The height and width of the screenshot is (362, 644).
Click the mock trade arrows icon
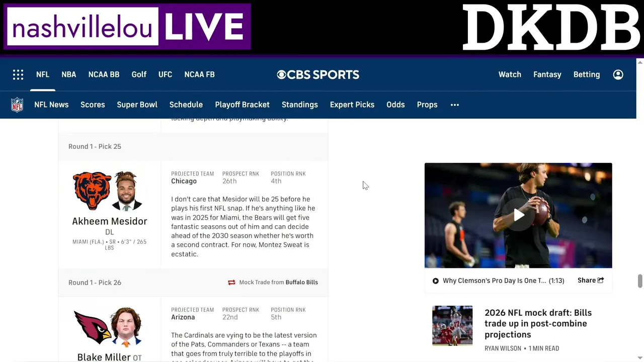click(231, 283)
